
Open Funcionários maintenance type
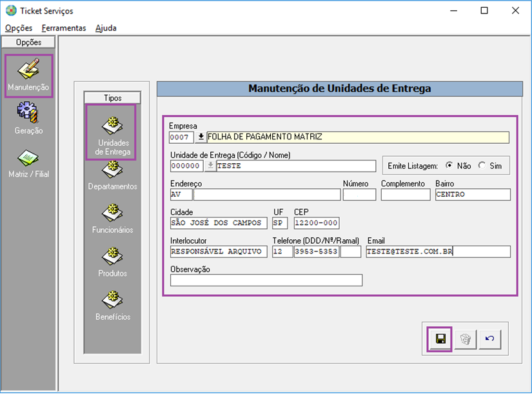click(x=112, y=219)
